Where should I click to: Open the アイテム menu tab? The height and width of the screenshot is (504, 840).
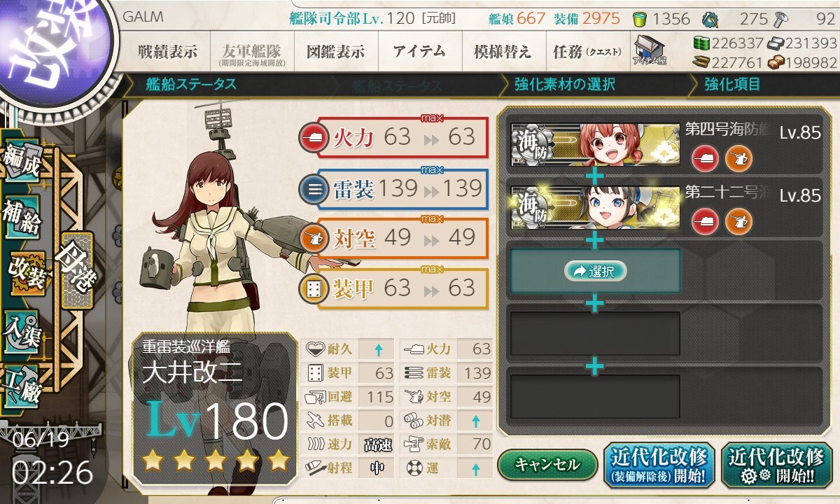click(419, 51)
